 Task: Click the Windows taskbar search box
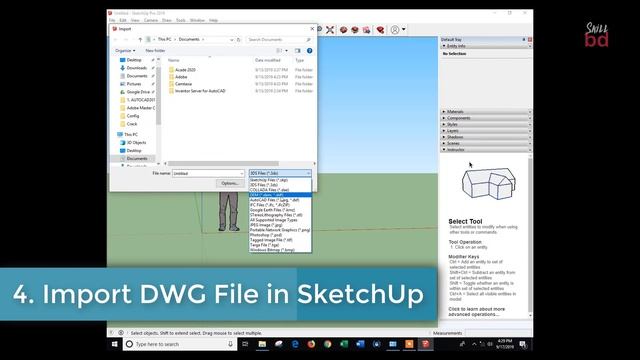[x=180, y=344]
